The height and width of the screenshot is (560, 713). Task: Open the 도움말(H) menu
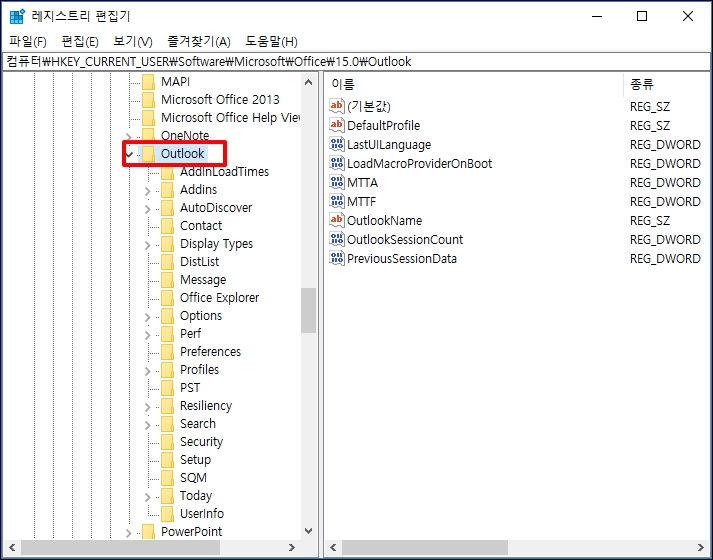point(271,41)
